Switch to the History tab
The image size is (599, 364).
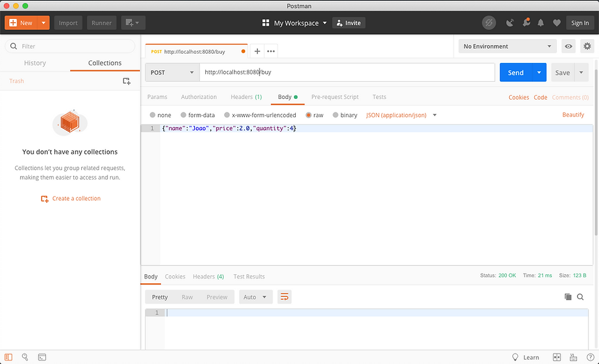point(35,63)
